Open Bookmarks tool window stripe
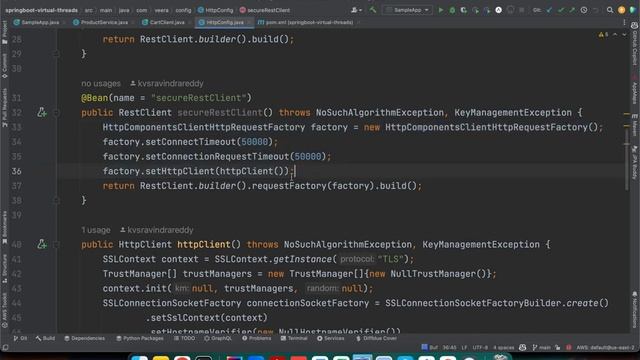 click(x=4, y=227)
